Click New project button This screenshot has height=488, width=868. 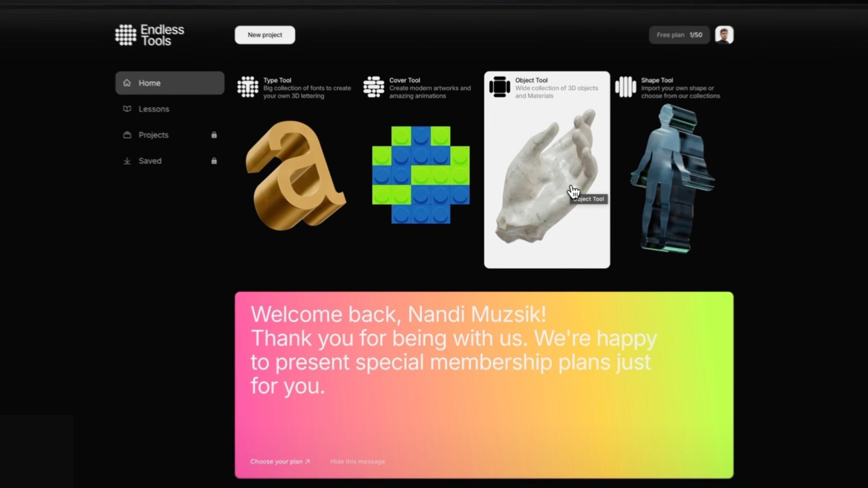point(264,34)
